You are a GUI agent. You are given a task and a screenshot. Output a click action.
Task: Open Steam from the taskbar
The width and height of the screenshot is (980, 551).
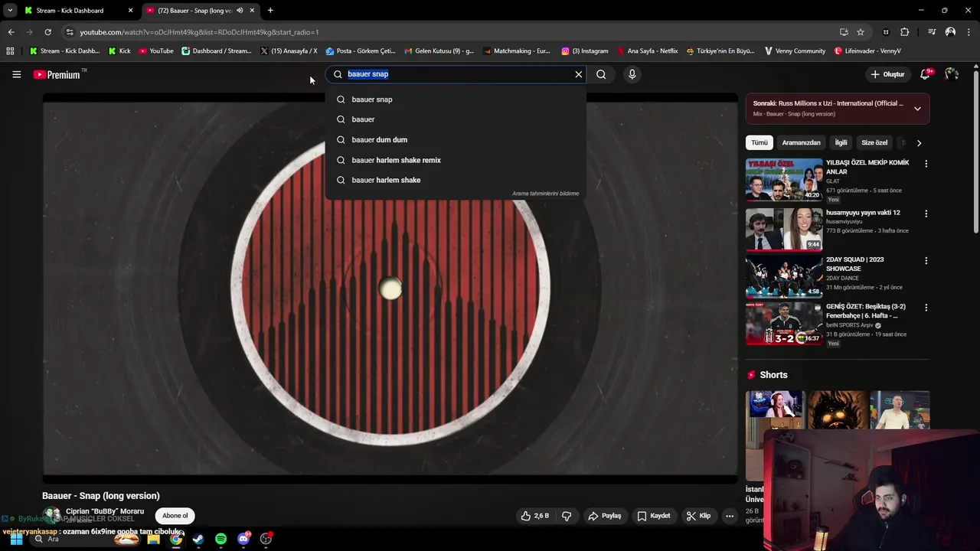tap(198, 539)
